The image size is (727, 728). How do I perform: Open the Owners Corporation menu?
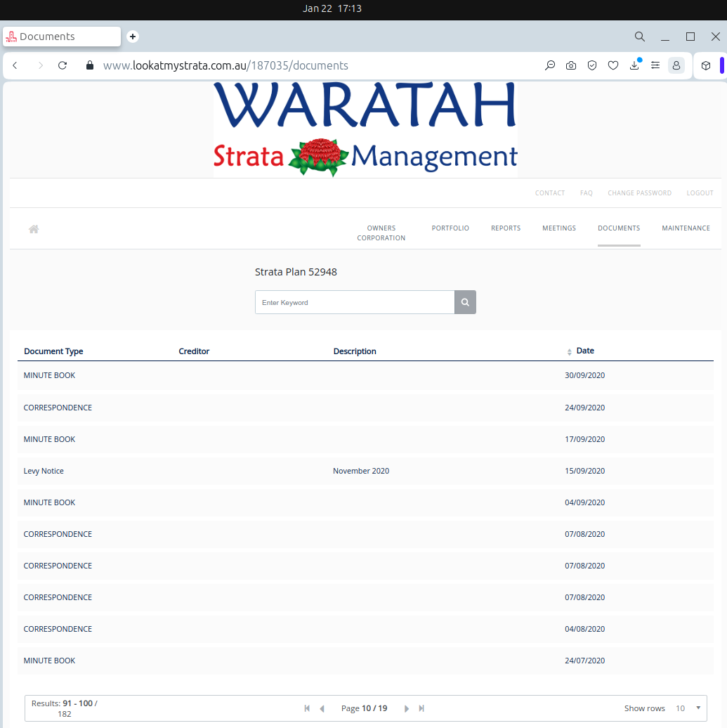coord(381,233)
